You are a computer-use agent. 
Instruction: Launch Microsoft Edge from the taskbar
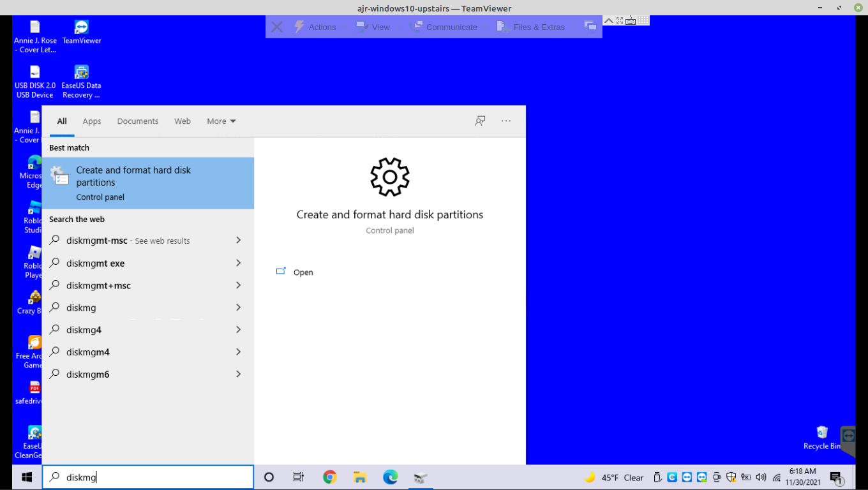(390, 477)
